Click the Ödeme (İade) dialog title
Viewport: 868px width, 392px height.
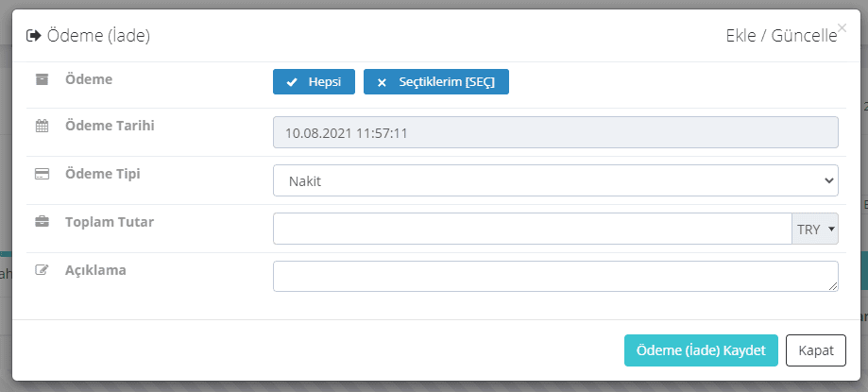point(99,36)
